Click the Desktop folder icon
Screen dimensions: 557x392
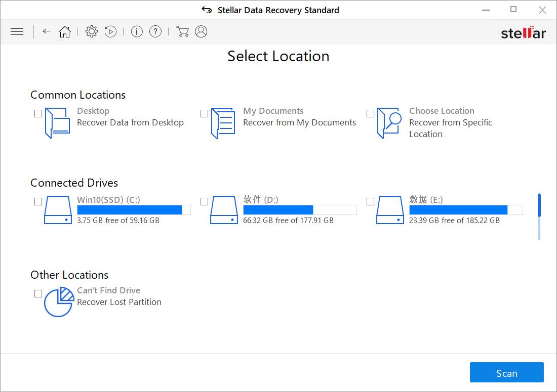tap(58, 123)
